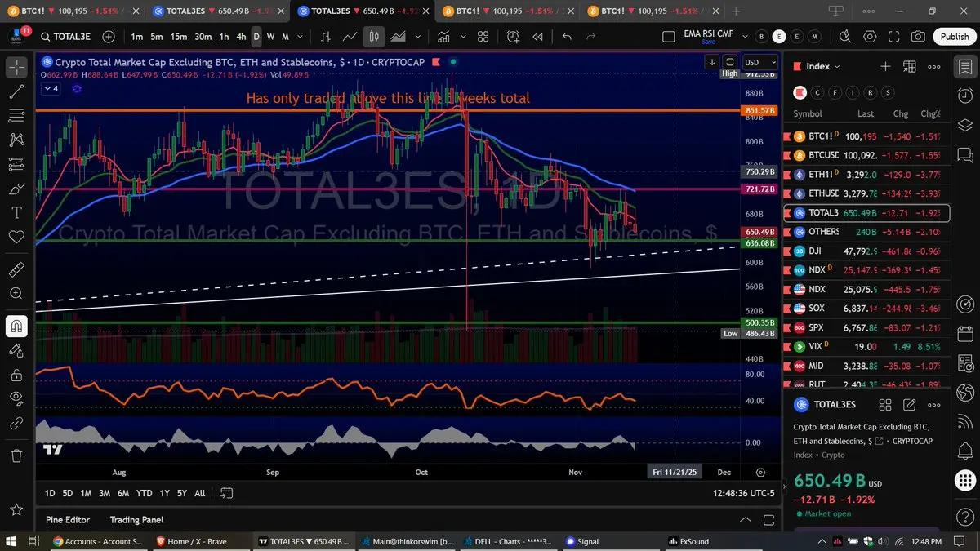
Task: Set the chart range to YTD
Action: pos(145,493)
